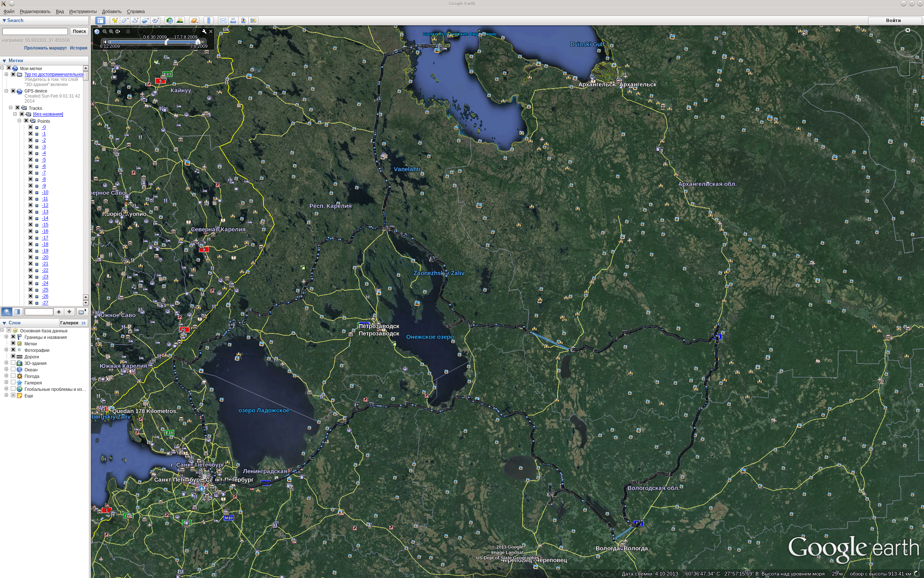Toggle the sidebar panel toolbar button
The image size is (924, 578).
[x=100, y=21]
